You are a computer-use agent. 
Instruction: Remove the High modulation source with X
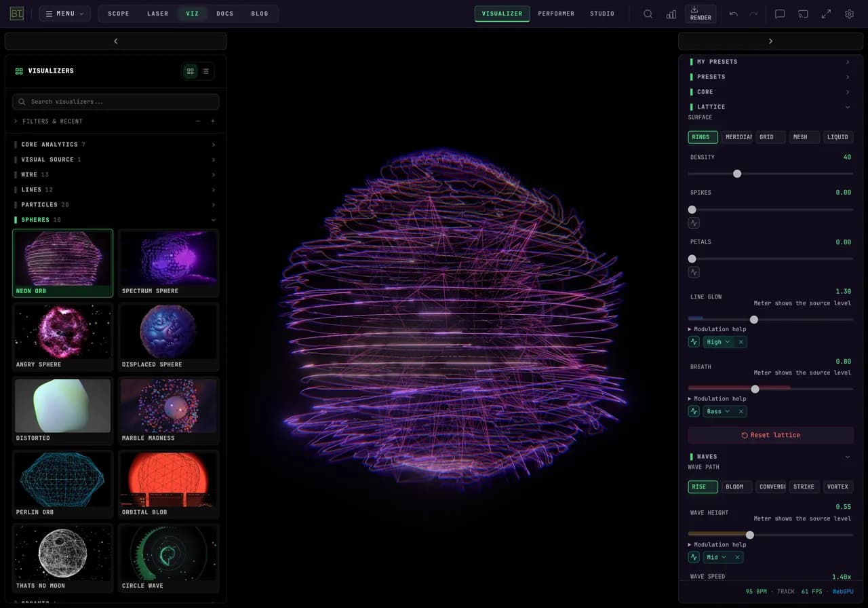pyautogui.click(x=741, y=342)
